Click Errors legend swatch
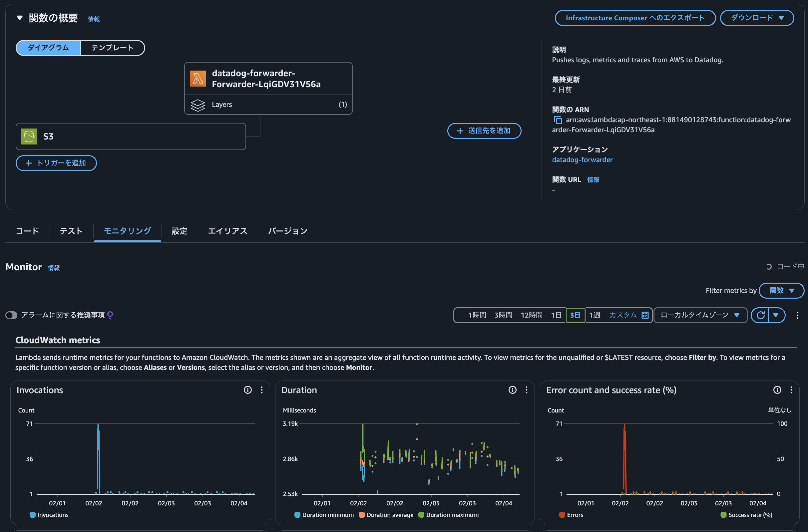Screen dimensions: 808x532 pyautogui.click(x=562, y=515)
